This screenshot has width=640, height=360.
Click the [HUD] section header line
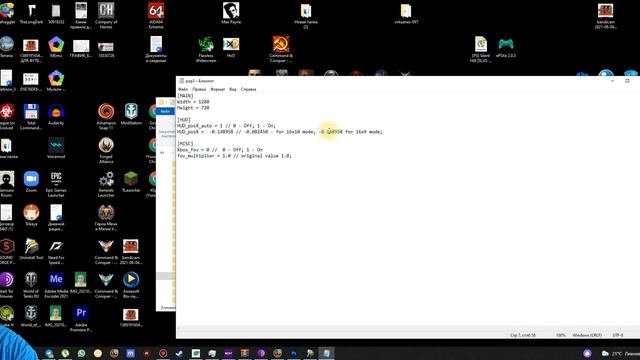184,120
